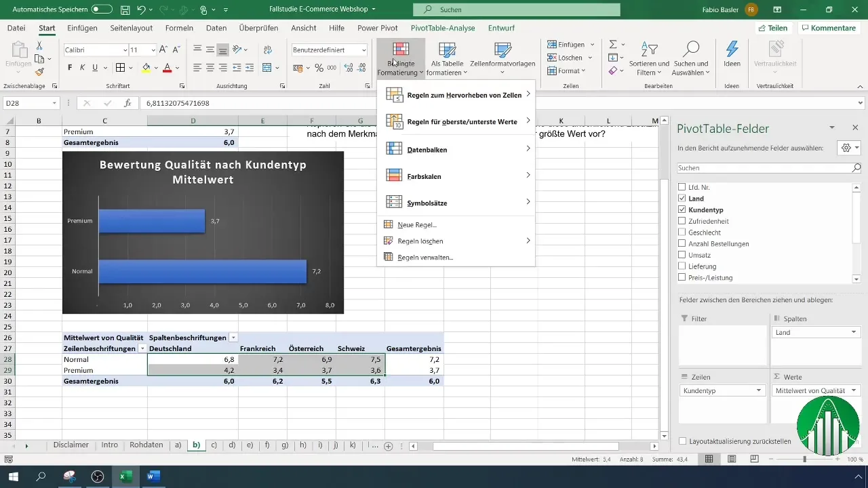
Task: Switch to Page Layout view icon
Action: click(732, 459)
